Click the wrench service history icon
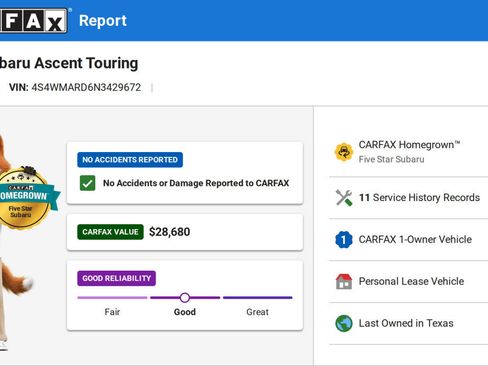 point(344,198)
